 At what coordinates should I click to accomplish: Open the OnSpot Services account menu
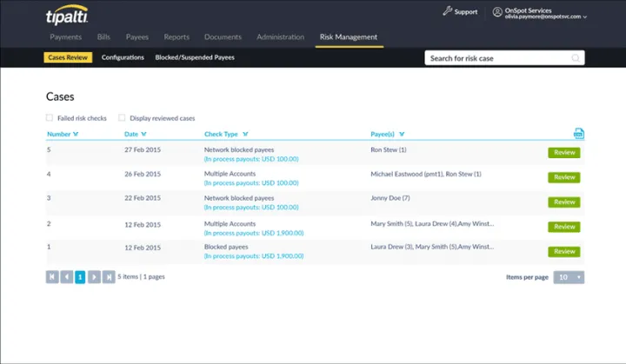tap(539, 13)
